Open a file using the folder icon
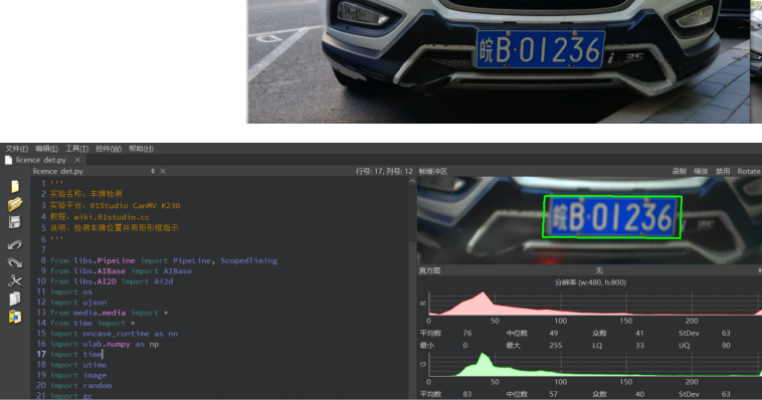 tap(15, 204)
